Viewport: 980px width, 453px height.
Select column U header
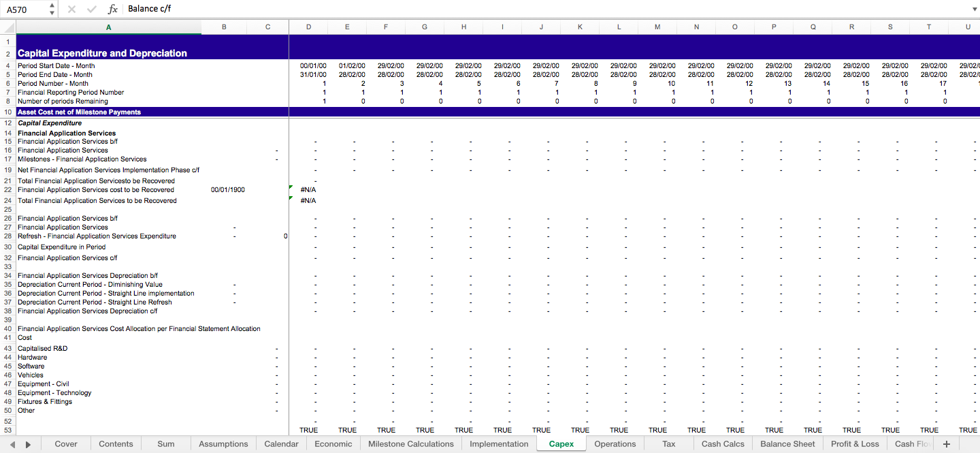pos(968,27)
